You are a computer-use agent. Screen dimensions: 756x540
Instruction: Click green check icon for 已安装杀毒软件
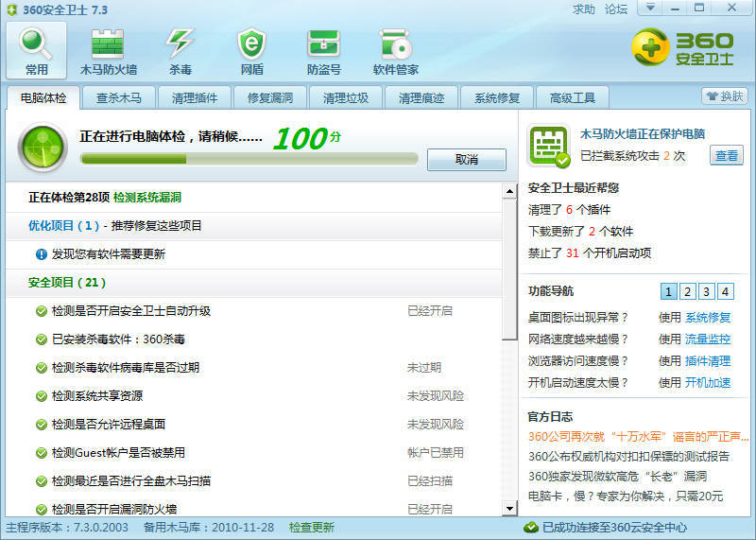(x=42, y=340)
